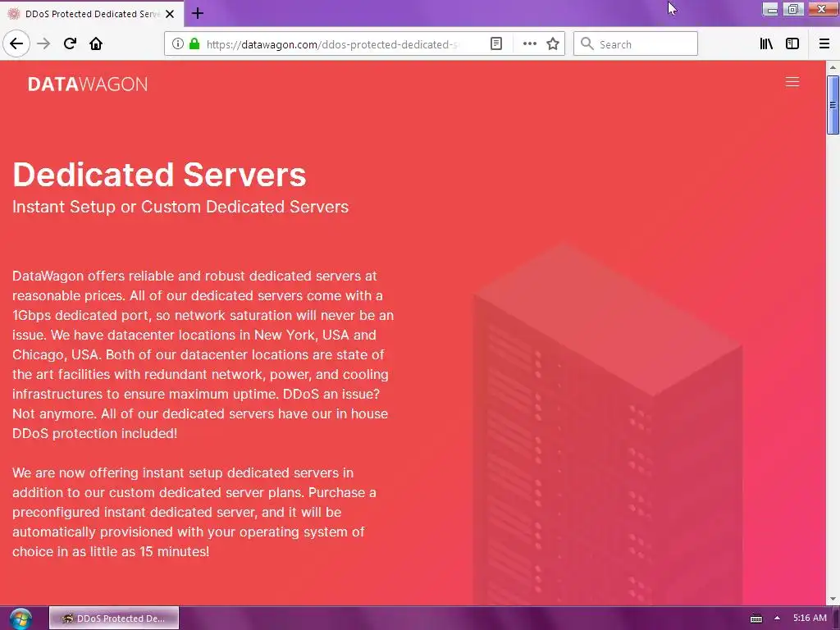Select the DDoS Protected Dedicated Servers tab
The image size is (840, 630).
tap(92, 13)
